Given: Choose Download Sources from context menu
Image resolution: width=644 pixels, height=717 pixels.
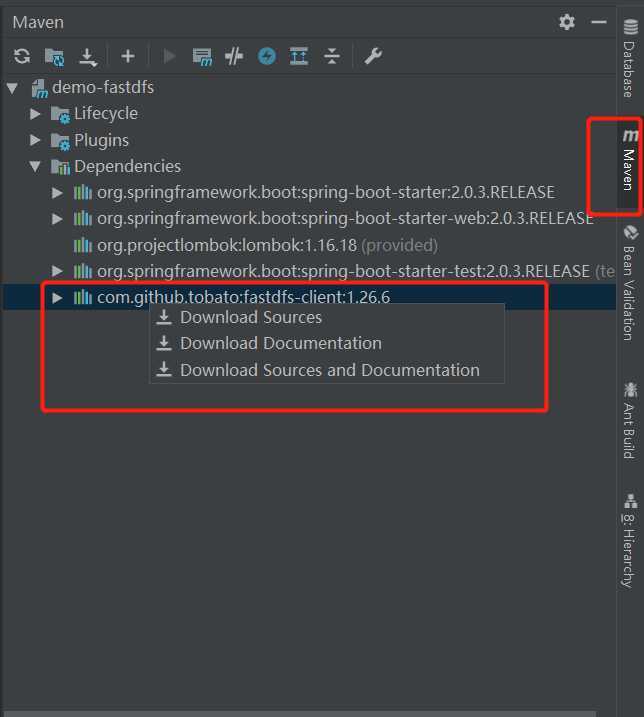Looking at the screenshot, I should pyautogui.click(x=327, y=317).
